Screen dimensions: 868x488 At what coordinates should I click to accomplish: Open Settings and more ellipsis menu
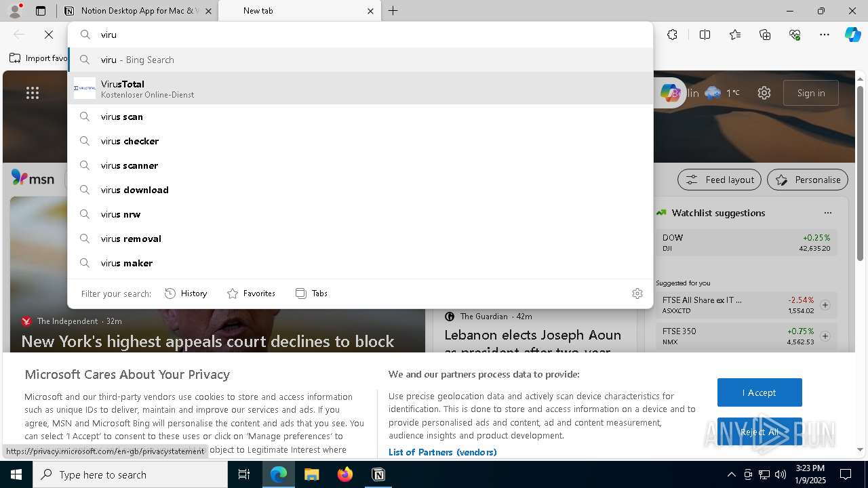(825, 35)
